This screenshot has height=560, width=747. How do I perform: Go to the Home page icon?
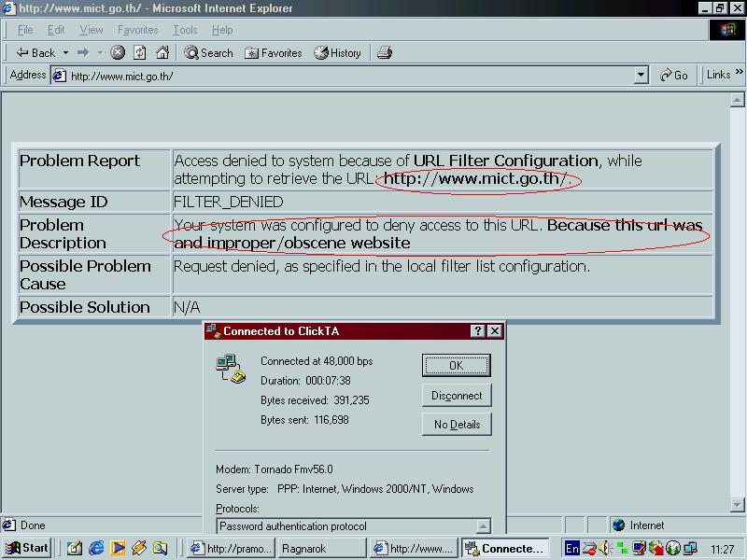pyautogui.click(x=162, y=52)
